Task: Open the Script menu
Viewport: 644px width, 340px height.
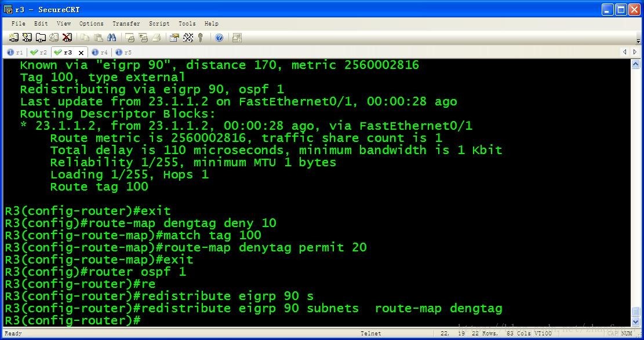Action: click(159, 23)
